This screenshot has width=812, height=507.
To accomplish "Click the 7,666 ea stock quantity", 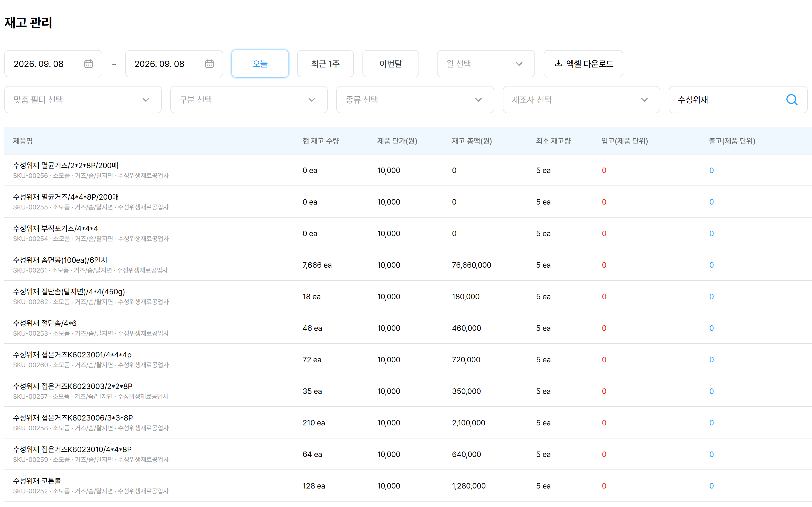I will point(317,265).
